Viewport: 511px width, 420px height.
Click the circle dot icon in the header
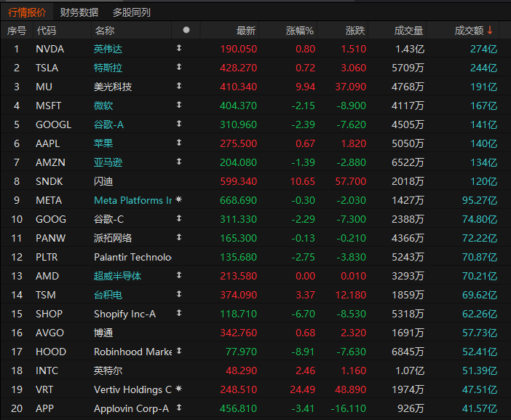point(186,30)
